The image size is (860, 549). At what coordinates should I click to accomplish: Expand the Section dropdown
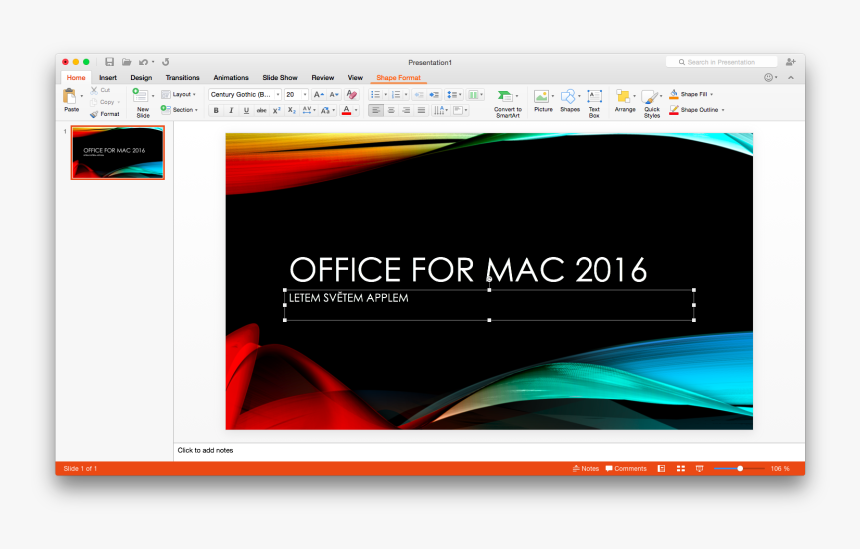point(179,110)
